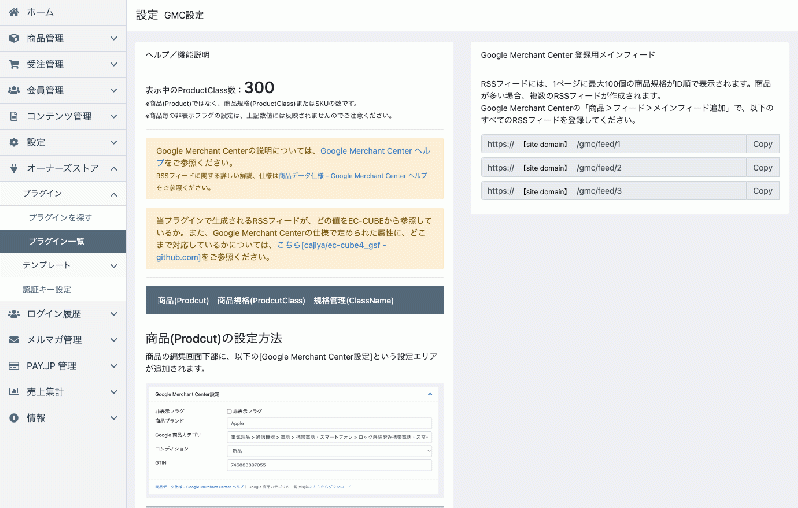Click the 売上集計 chart icon
Screen dimensions: 798x508
pyautogui.click(x=14, y=391)
